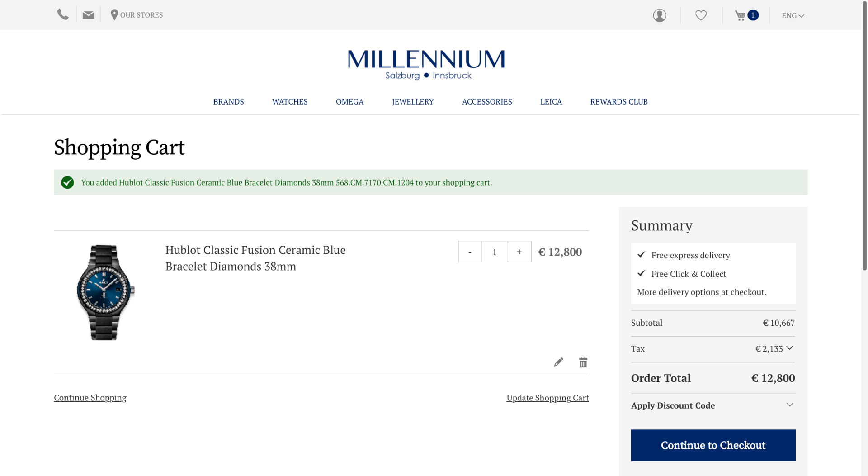This screenshot has width=868, height=476.
Task: Click the cart item count badge
Action: click(x=753, y=15)
